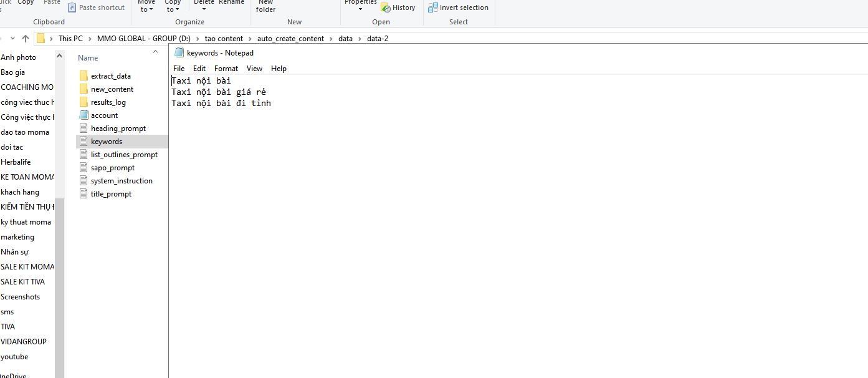Open VIDANGROUP in the sidebar
868x378 pixels.
[x=24, y=342]
